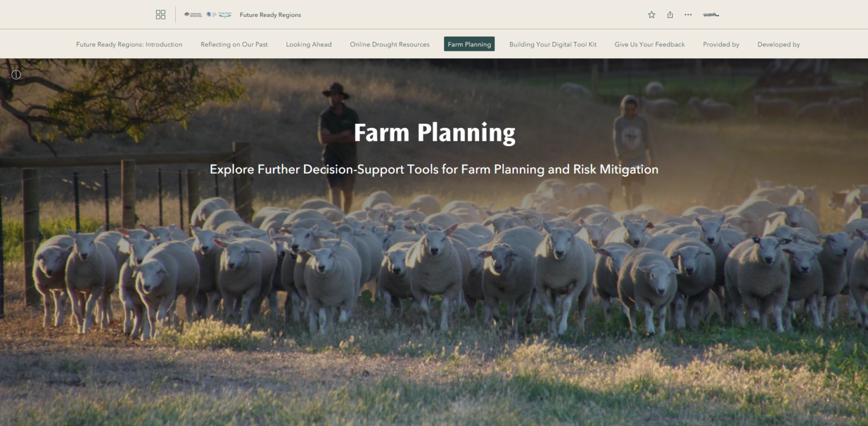Open Future Ready Regions: Introduction tab

click(129, 44)
